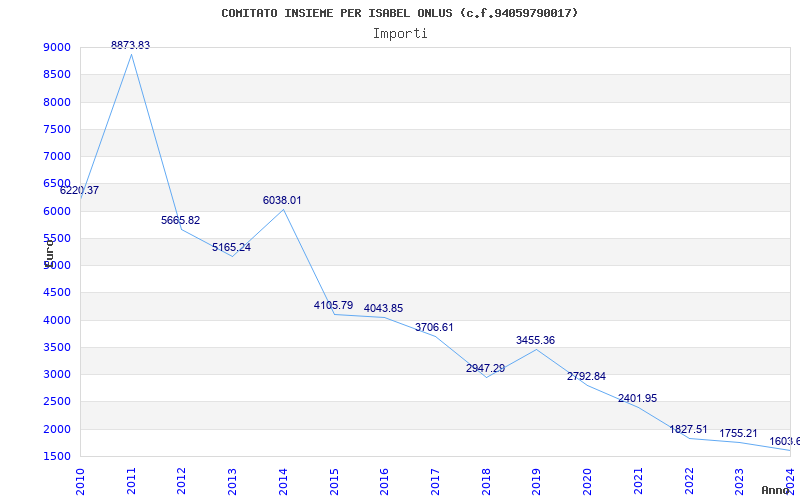Viewport: 800px width, 500px height.
Task: Click the 2401.95 data label
Action: coord(637,398)
